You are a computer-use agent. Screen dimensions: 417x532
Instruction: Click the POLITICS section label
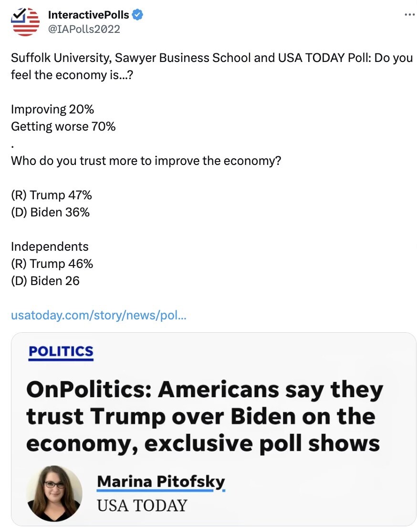61,352
